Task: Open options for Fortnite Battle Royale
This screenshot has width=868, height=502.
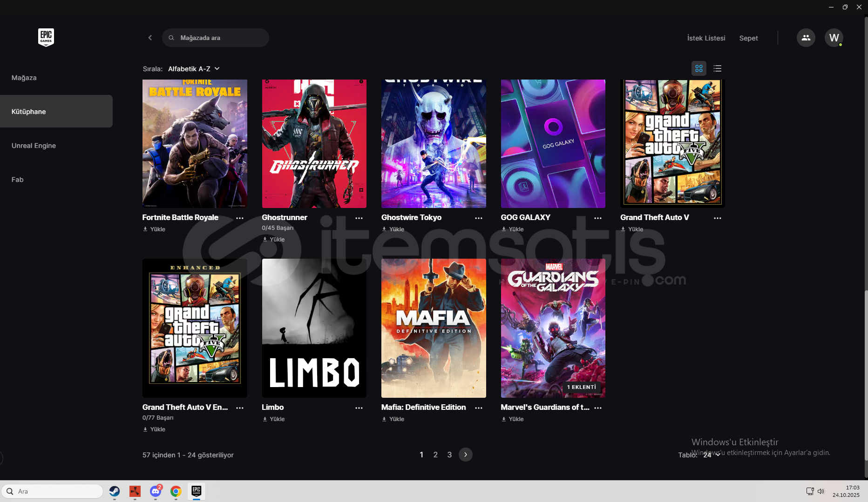Action: [240, 218]
